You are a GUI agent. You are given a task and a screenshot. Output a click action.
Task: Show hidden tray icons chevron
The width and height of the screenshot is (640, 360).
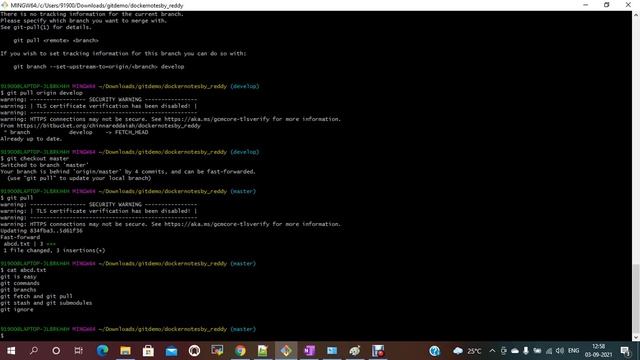[492, 351]
